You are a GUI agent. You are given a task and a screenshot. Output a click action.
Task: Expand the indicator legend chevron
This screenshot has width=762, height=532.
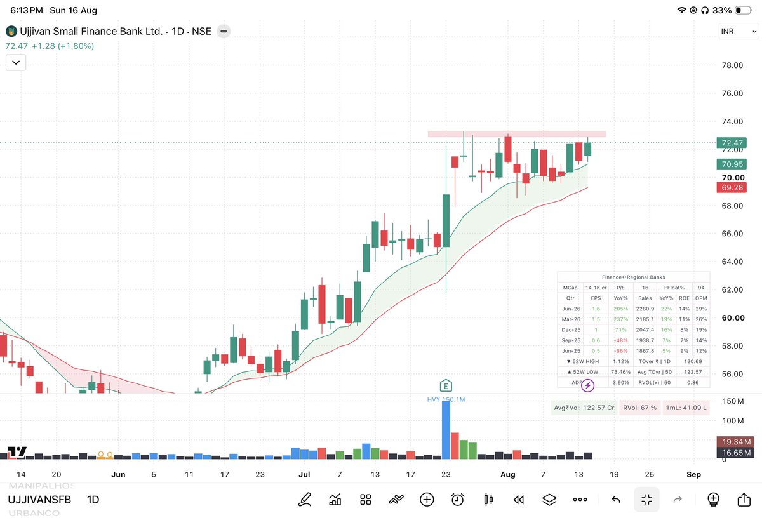tap(15, 62)
